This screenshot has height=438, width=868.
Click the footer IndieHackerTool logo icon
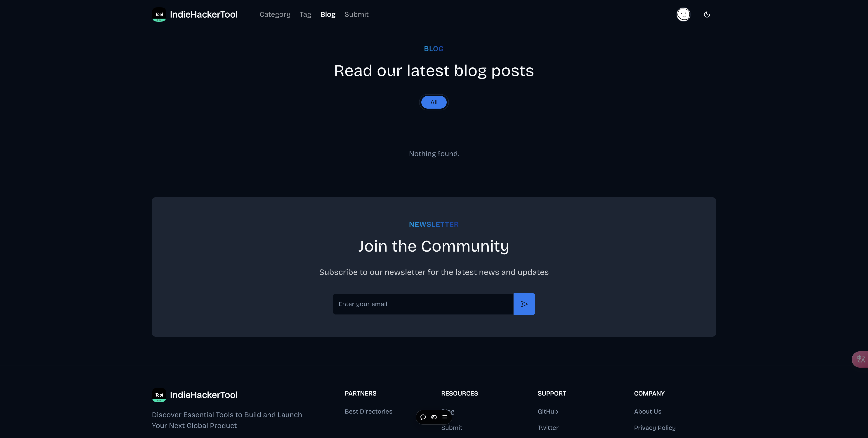point(159,395)
